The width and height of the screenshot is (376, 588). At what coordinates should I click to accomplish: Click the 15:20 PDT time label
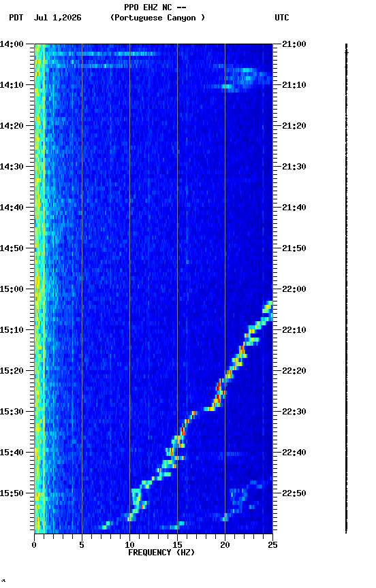12,372
